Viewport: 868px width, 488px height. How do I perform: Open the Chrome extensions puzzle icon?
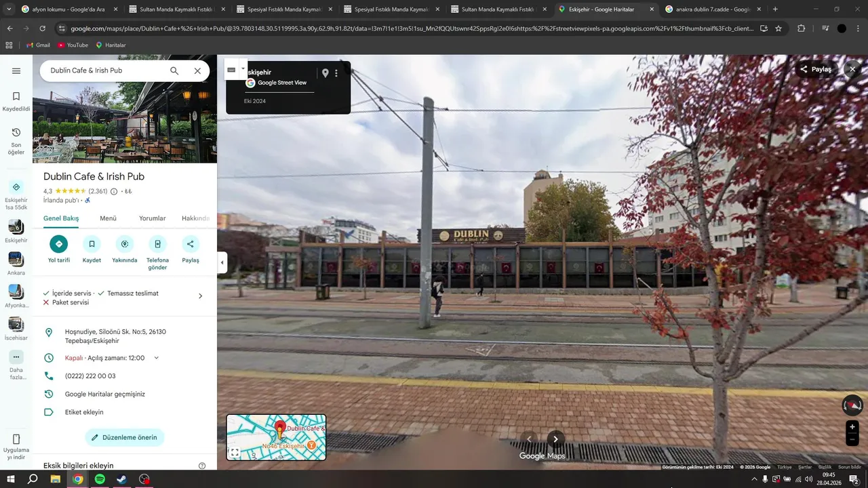[x=801, y=28]
